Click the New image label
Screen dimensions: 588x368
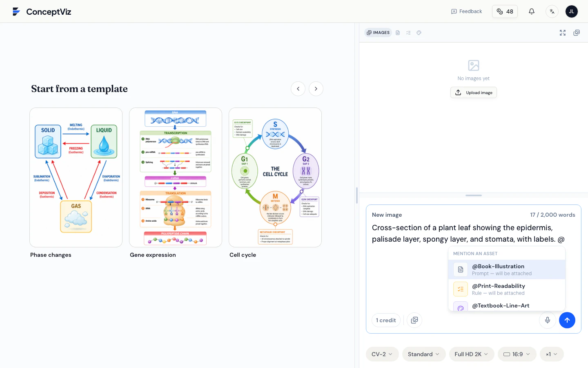point(387,215)
